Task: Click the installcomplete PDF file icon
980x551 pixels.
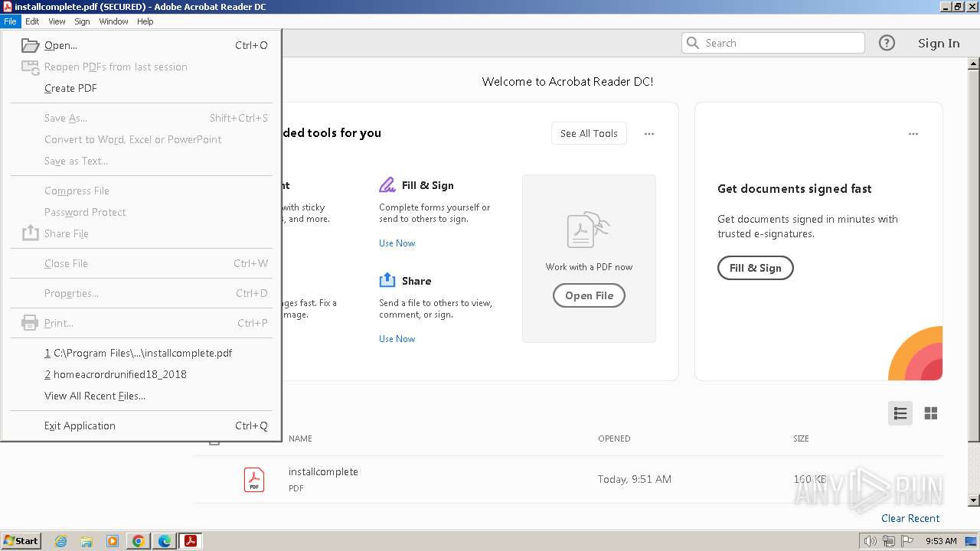Action: coord(254,480)
